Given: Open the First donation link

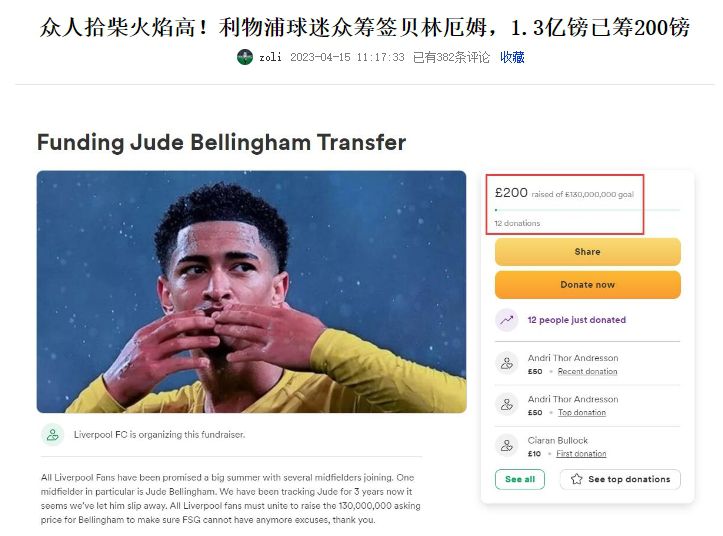Looking at the screenshot, I should [581, 453].
